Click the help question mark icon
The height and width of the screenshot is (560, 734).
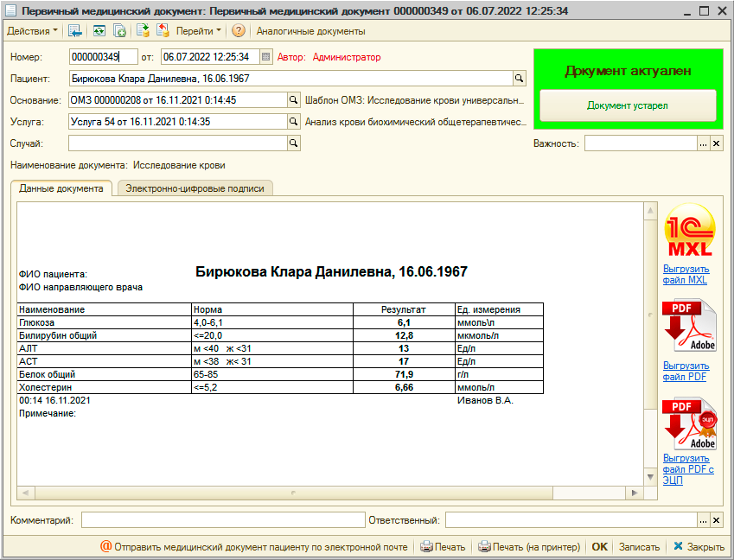point(239,31)
